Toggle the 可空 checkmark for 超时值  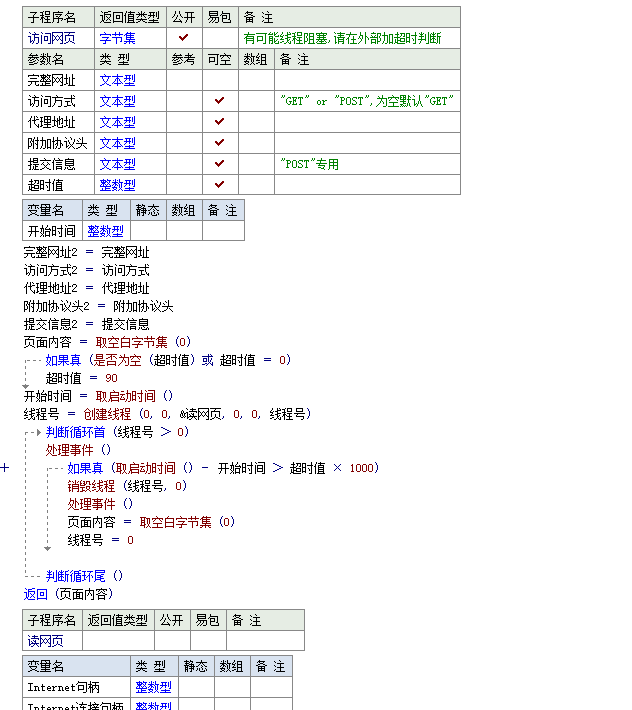(220, 184)
